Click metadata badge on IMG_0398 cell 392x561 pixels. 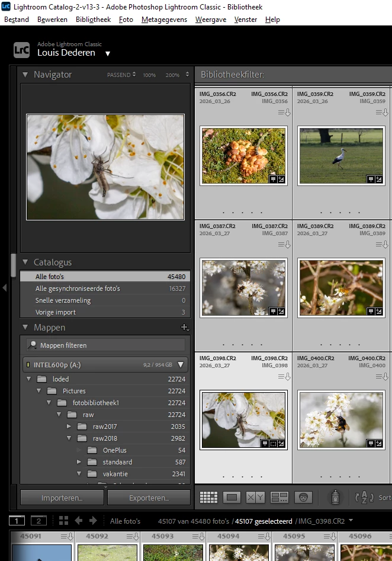click(x=284, y=377)
